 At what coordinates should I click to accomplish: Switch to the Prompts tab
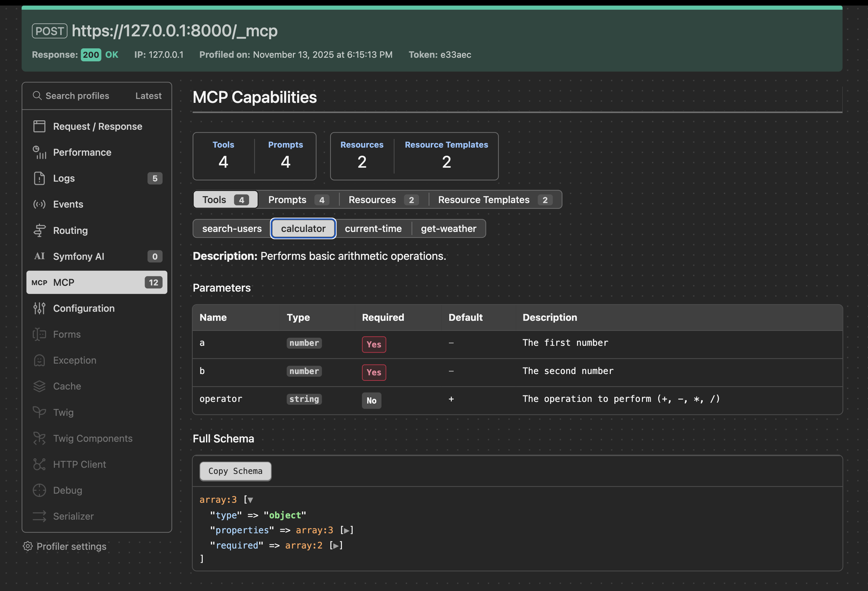(x=287, y=199)
